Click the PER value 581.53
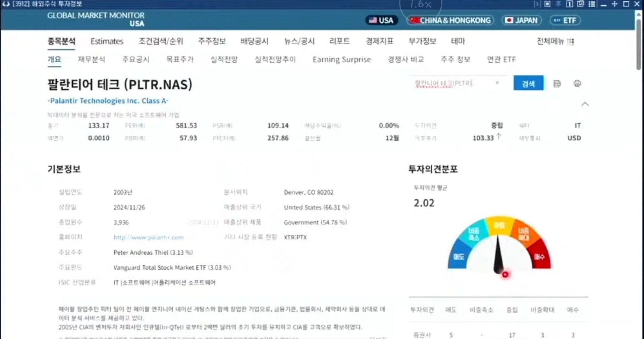The width and height of the screenshot is (644, 339). coord(186,126)
